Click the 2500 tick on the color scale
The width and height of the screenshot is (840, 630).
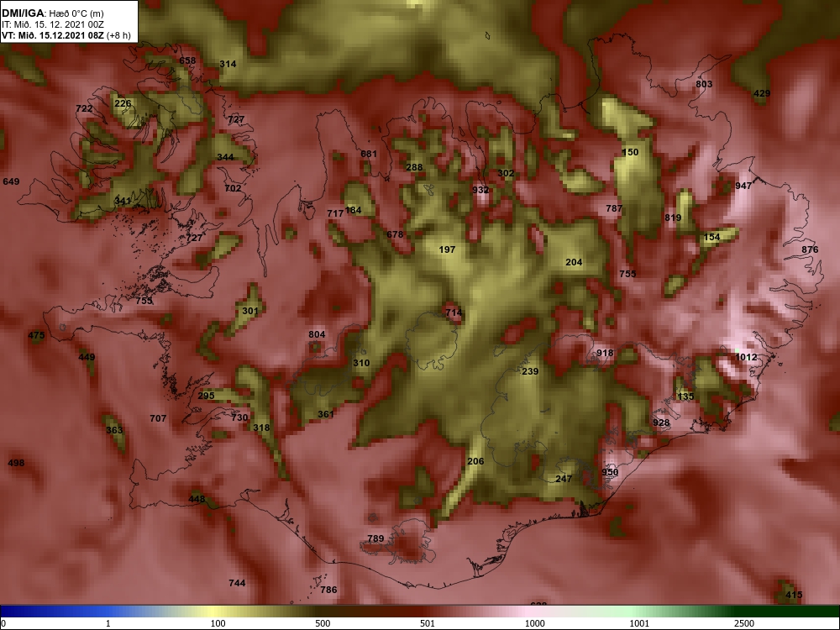point(743,623)
